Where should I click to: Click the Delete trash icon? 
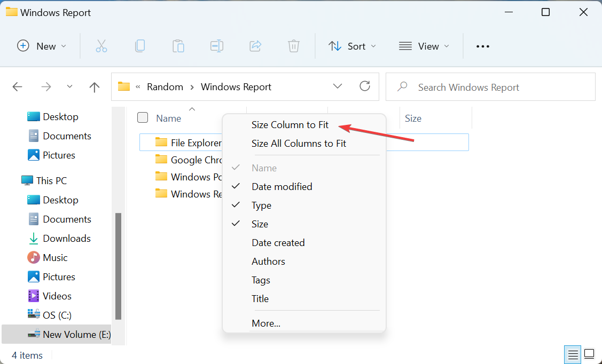pos(293,46)
